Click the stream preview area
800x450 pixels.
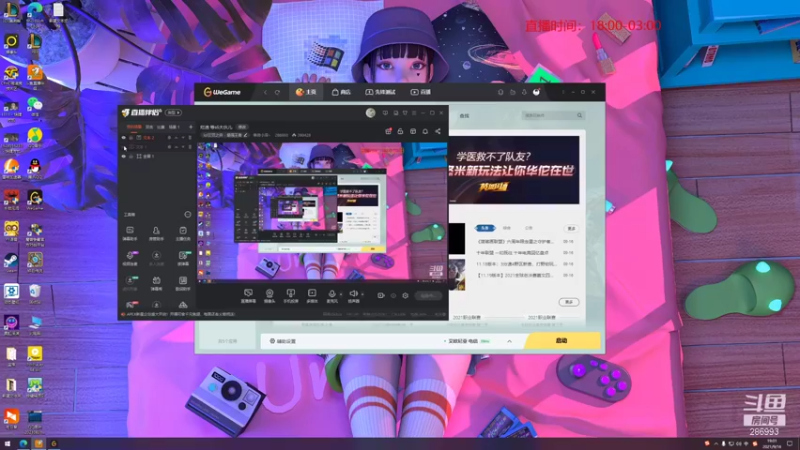322,211
